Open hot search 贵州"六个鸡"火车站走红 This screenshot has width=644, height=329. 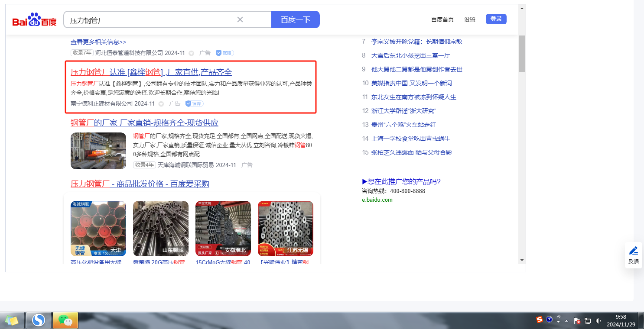click(x=403, y=125)
